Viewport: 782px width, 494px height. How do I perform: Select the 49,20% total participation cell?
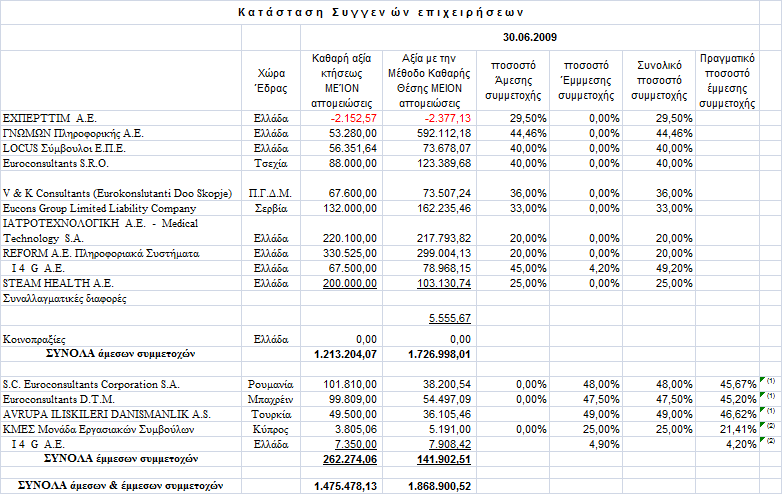[x=674, y=268]
